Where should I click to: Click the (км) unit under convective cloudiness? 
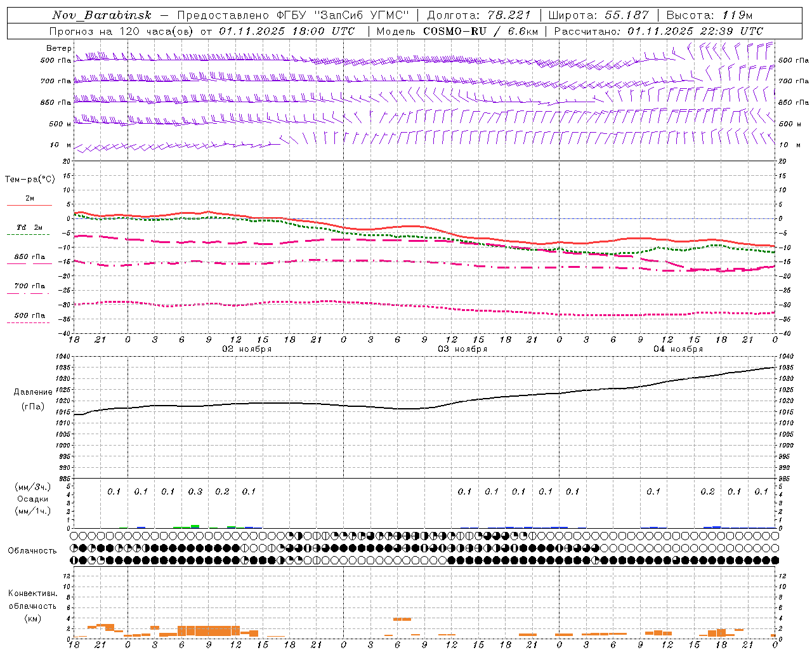[x=32, y=618]
